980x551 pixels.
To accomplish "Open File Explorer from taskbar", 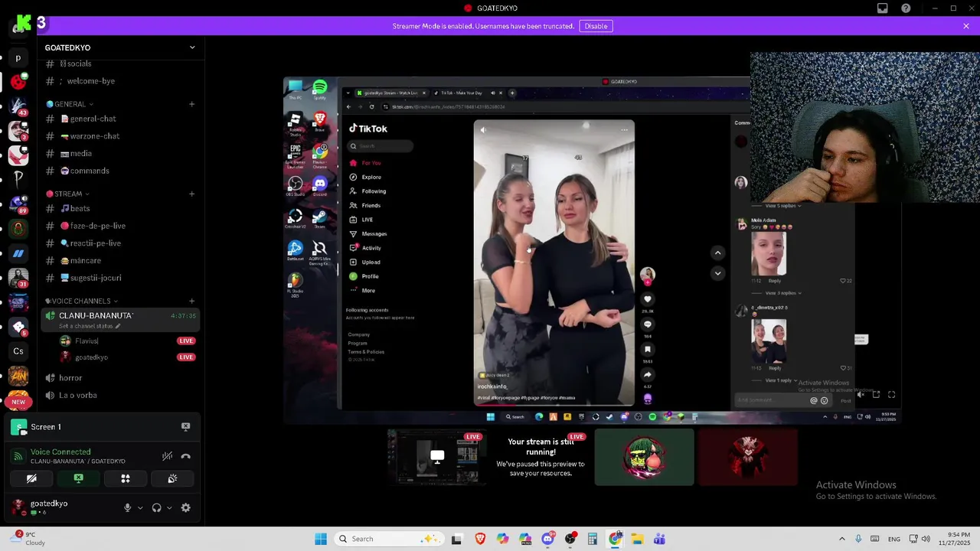I will tap(637, 539).
